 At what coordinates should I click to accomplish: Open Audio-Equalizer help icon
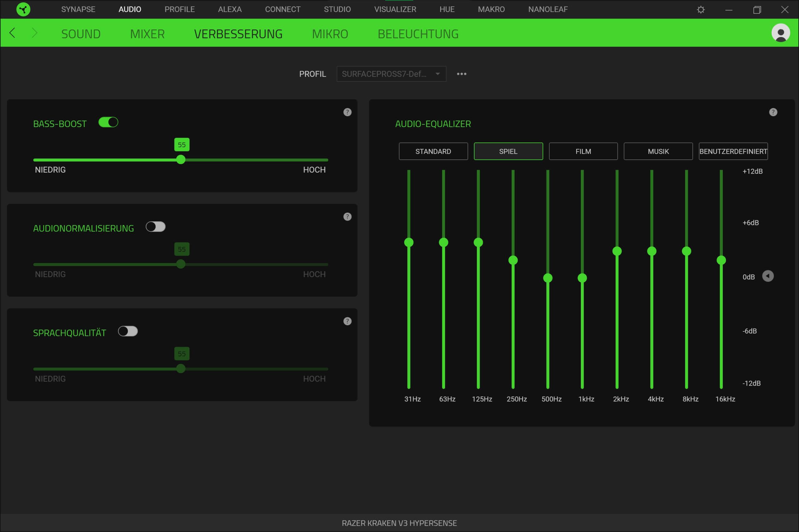(x=773, y=112)
